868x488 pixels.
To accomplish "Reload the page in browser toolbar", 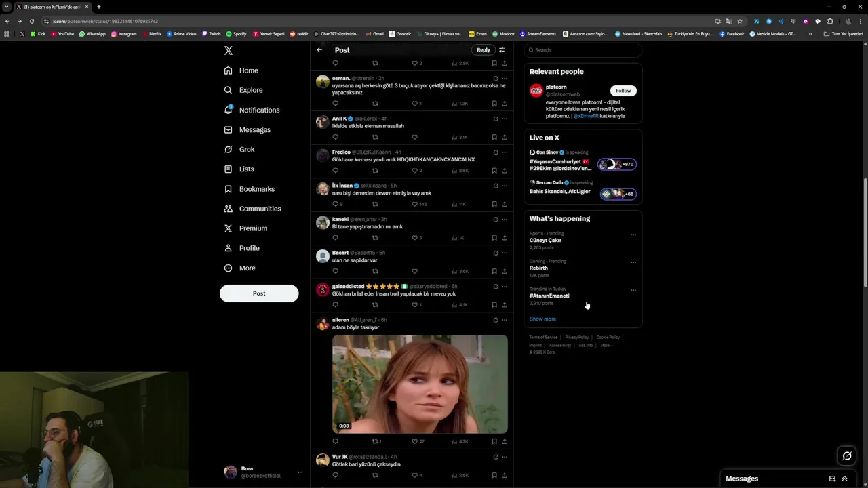I will pyautogui.click(x=31, y=21).
